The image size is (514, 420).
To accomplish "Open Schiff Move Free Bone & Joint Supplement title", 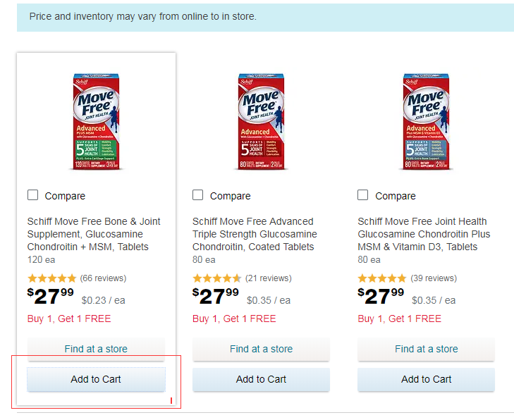I will 94,234.
